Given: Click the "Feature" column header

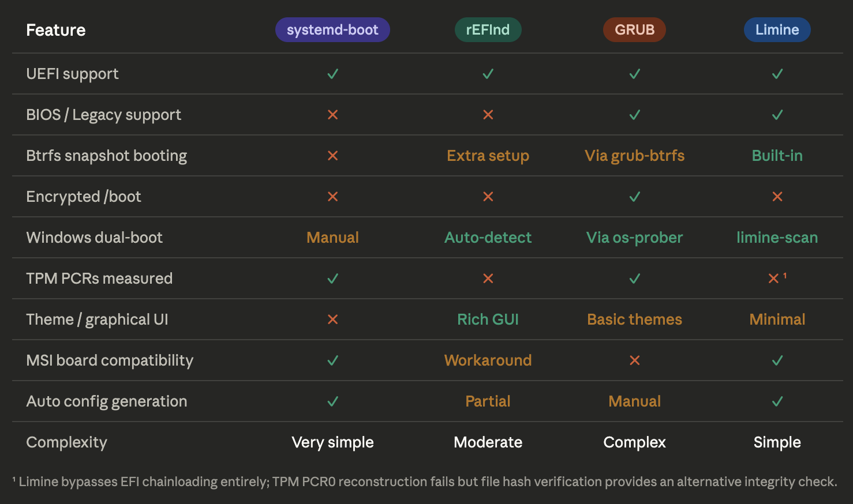Looking at the screenshot, I should [56, 30].
